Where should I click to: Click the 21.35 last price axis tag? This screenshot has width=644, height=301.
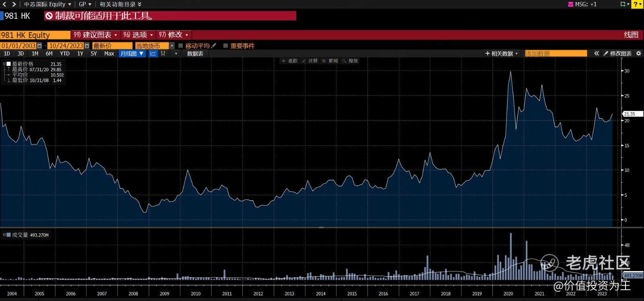pos(632,114)
